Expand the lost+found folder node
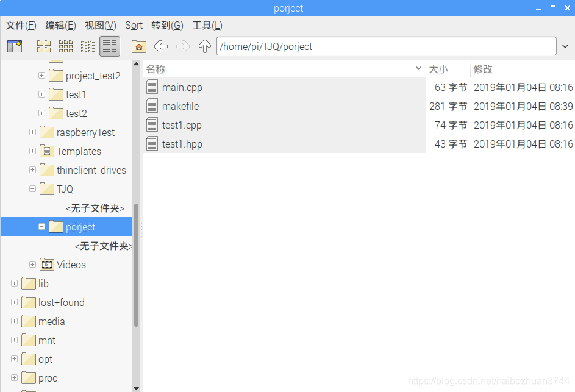Image resolution: width=575 pixels, height=392 pixels. coord(13,302)
